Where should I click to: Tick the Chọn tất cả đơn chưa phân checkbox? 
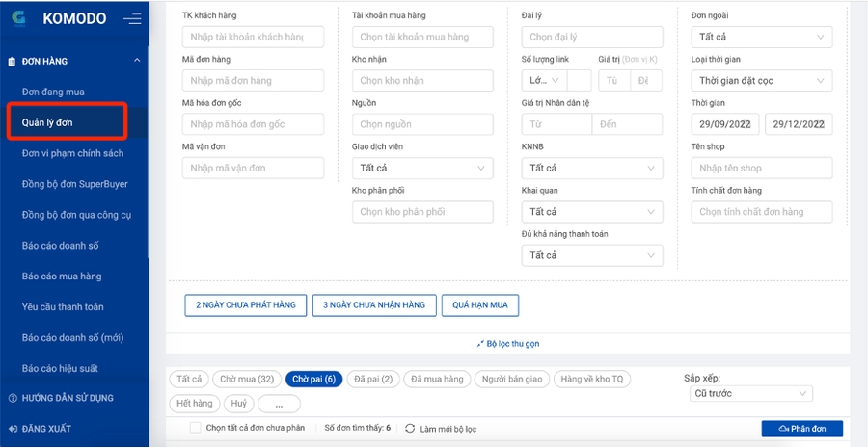click(196, 428)
